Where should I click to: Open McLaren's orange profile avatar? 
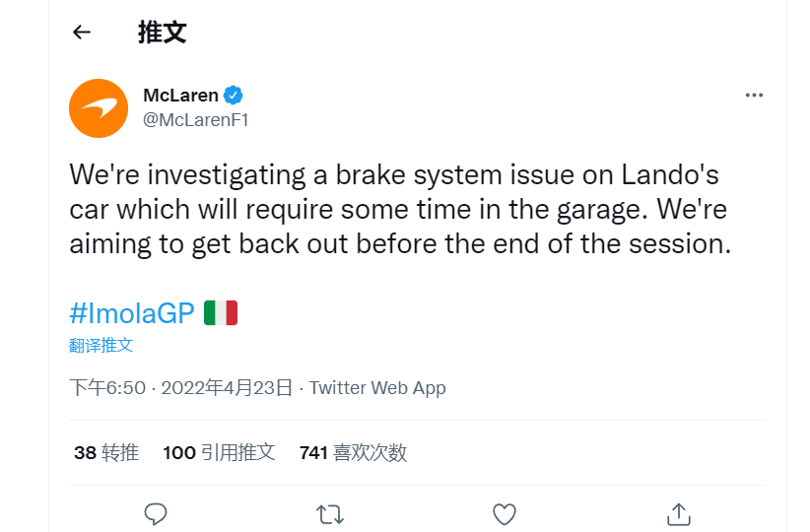99,108
